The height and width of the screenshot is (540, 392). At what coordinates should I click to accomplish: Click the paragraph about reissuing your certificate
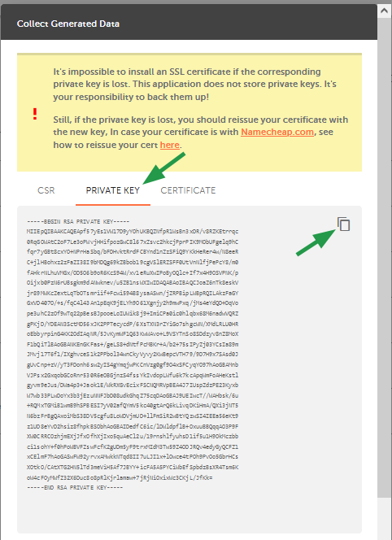pyautogui.click(x=201, y=133)
